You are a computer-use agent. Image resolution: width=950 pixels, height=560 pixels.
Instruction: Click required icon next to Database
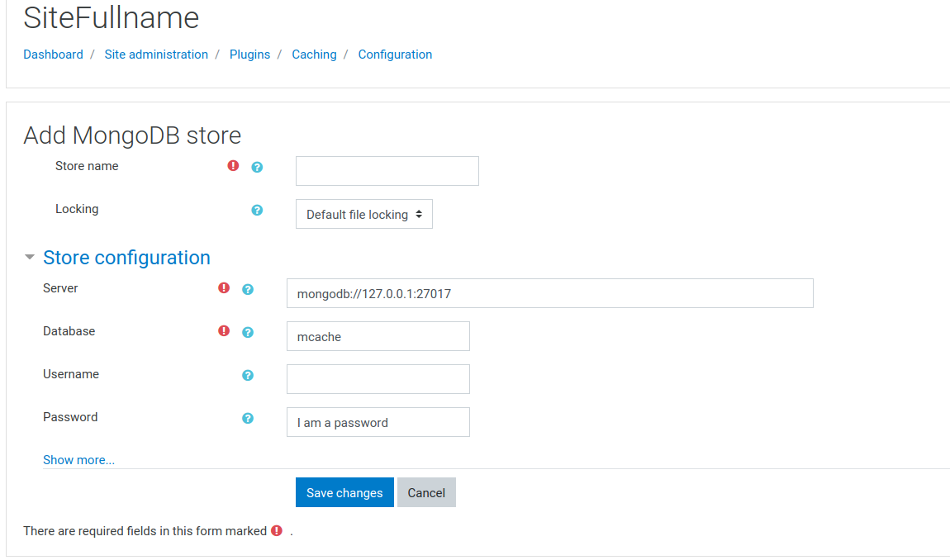point(224,331)
